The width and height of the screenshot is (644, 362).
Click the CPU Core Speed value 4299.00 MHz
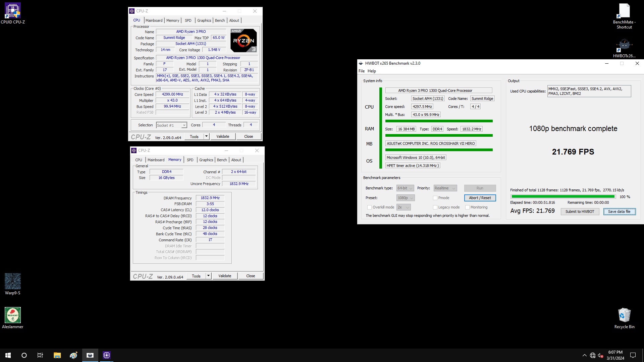[x=172, y=95]
